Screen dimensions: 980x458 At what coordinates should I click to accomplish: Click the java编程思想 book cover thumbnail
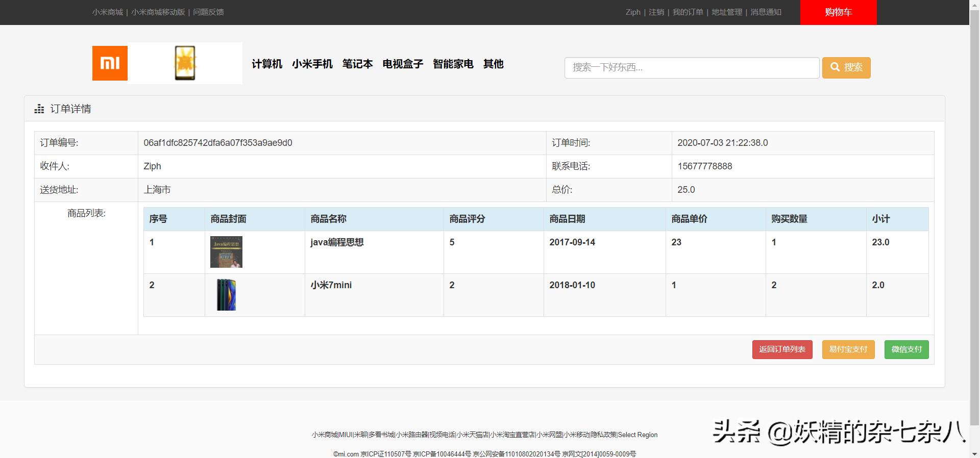[x=226, y=252]
